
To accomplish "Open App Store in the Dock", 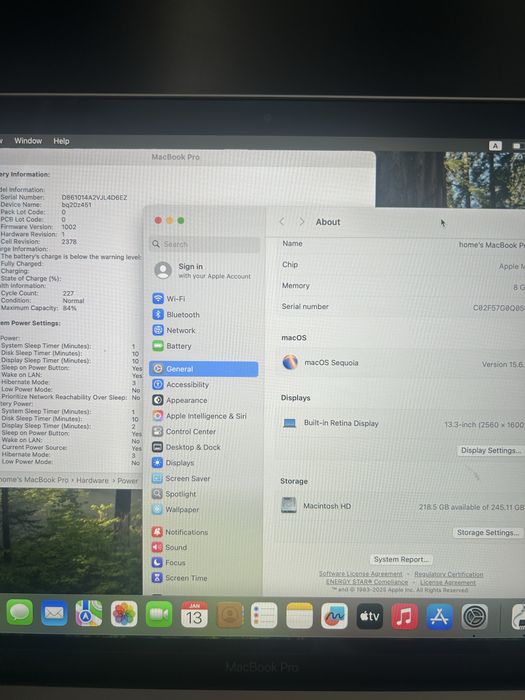I will 440,617.
